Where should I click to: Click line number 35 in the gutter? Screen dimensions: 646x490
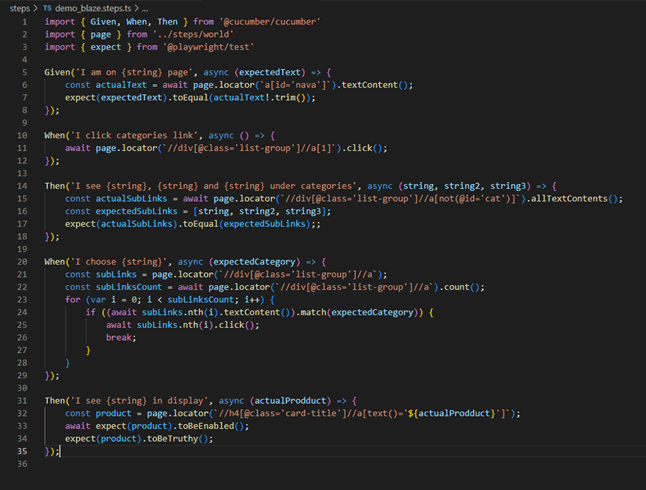tap(22, 451)
